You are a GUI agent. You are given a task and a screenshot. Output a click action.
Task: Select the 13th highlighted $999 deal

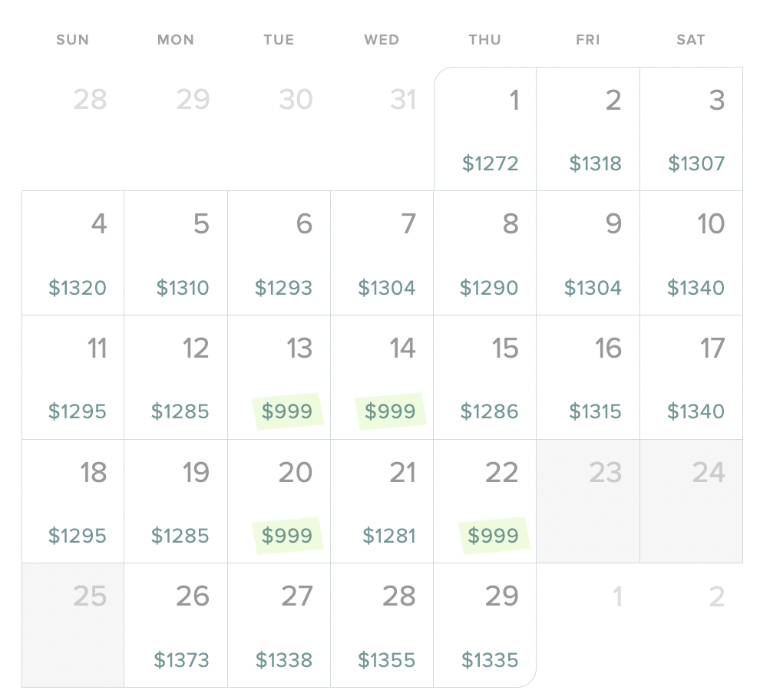(x=279, y=377)
